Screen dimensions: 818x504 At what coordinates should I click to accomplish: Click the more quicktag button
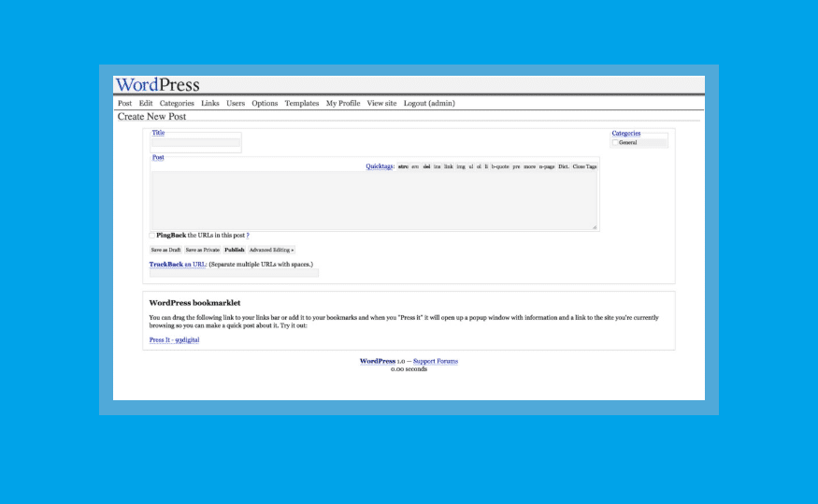point(529,166)
